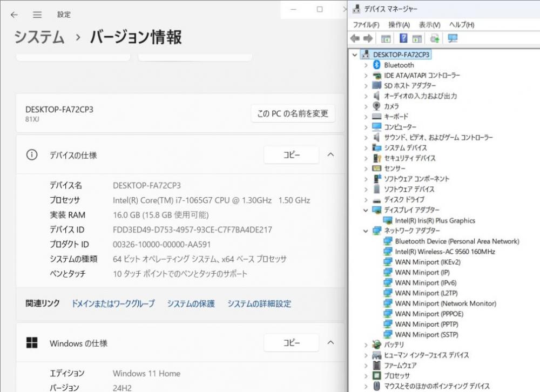Copy Windows specifications with コピー button
The width and height of the screenshot is (540, 392).
[292, 342]
